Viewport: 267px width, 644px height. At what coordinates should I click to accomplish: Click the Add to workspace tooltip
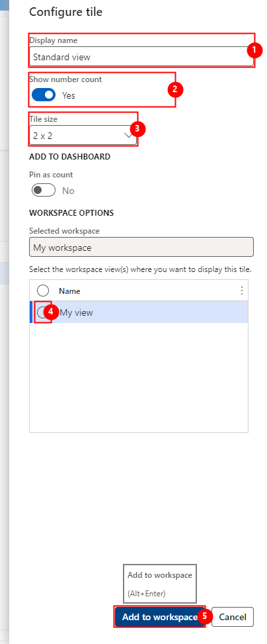pyautogui.click(x=160, y=583)
